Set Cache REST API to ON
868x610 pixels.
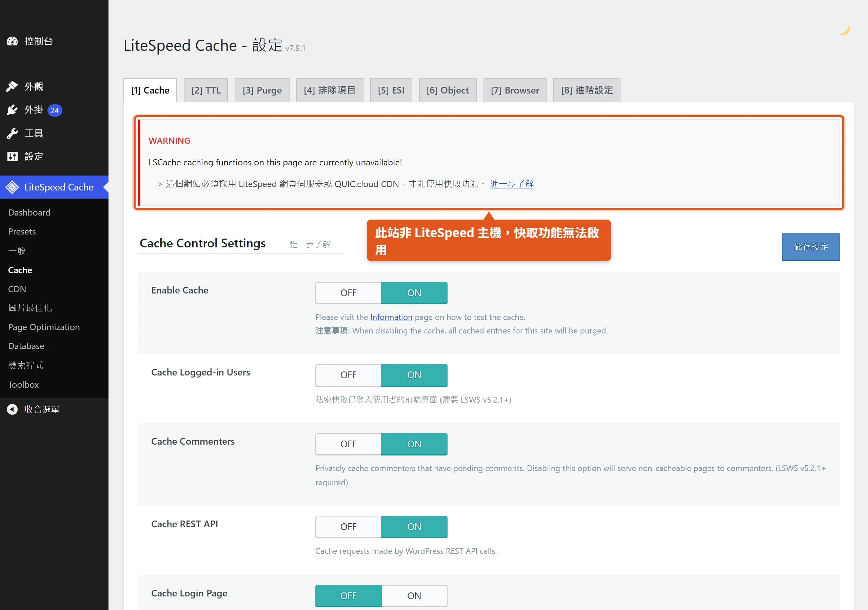click(414, 527)
